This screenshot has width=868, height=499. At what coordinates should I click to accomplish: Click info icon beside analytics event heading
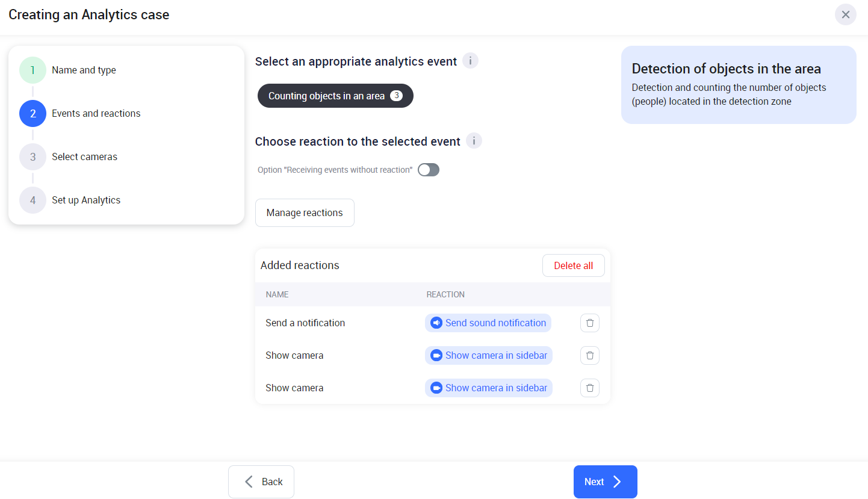pos(470,61)
